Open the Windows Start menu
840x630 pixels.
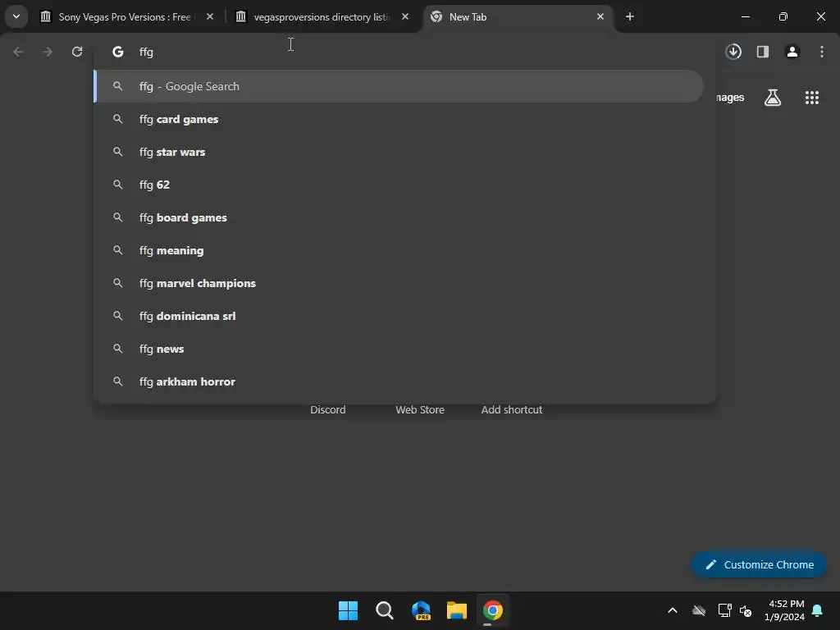[348, 610]
